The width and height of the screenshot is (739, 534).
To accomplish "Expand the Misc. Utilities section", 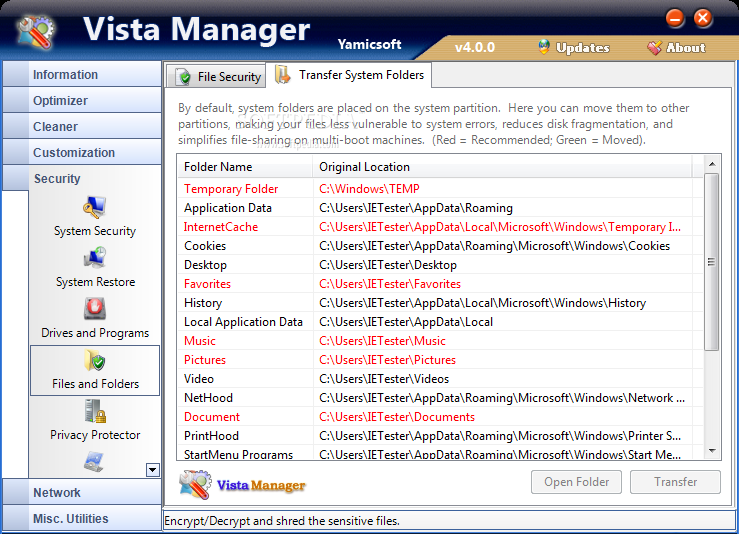I will 82,518.
